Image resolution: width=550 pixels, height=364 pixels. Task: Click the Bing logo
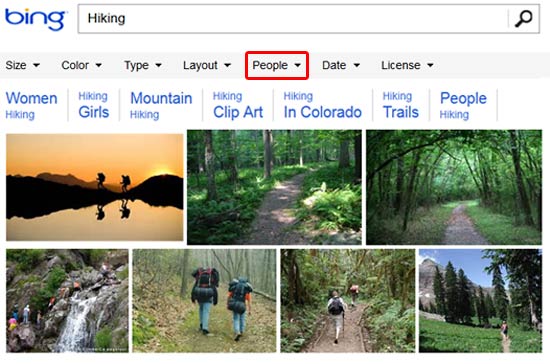(35, 19)
